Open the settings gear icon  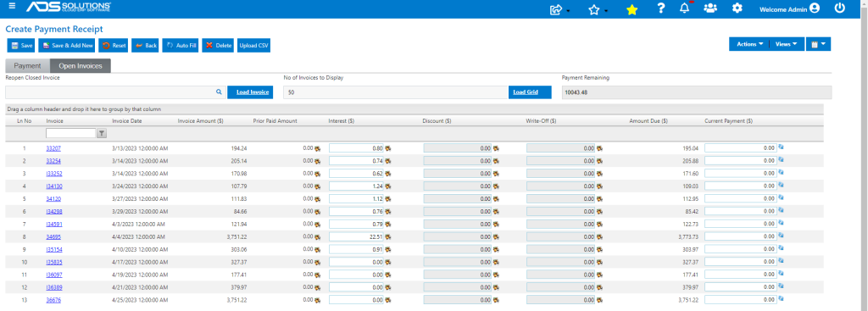[737, 8]
